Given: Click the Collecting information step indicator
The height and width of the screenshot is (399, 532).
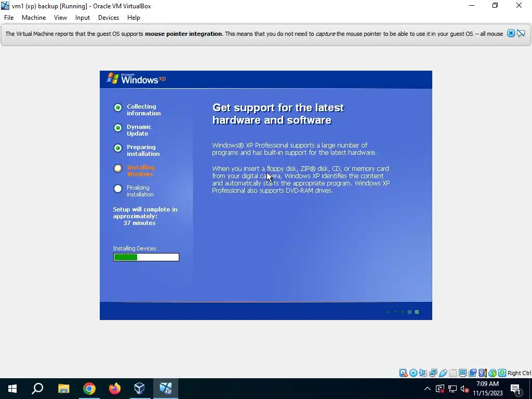Looking at the screenshot, I should tap(118, 107).
